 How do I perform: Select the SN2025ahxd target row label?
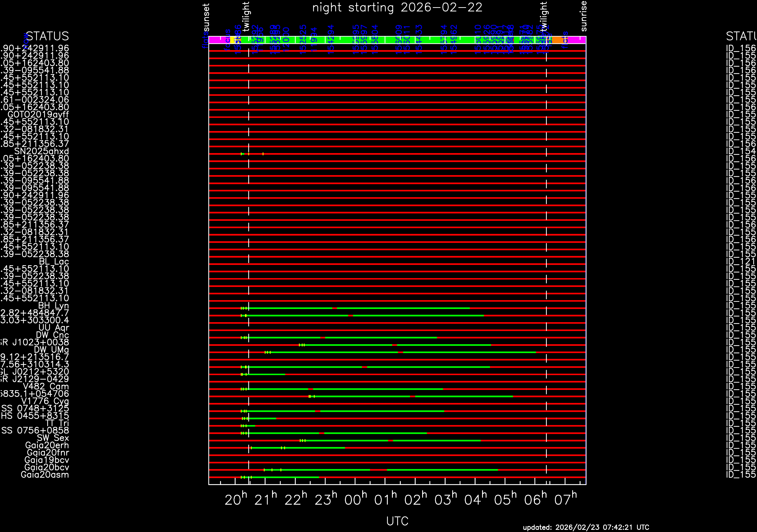point(41,152)
